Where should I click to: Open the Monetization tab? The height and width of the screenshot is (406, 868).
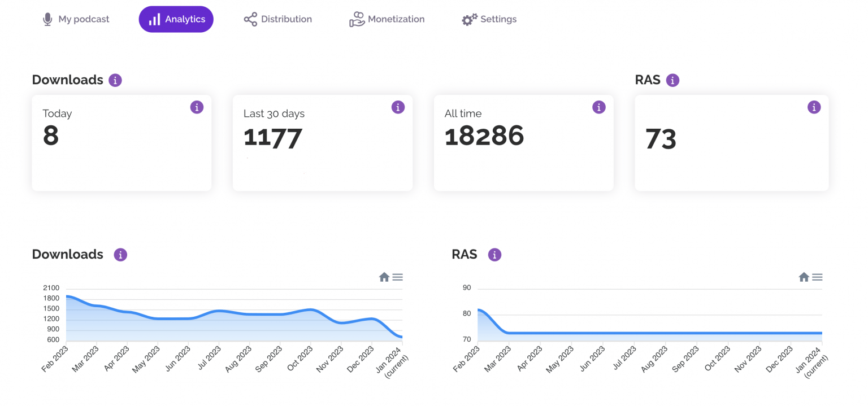point(387,19)
